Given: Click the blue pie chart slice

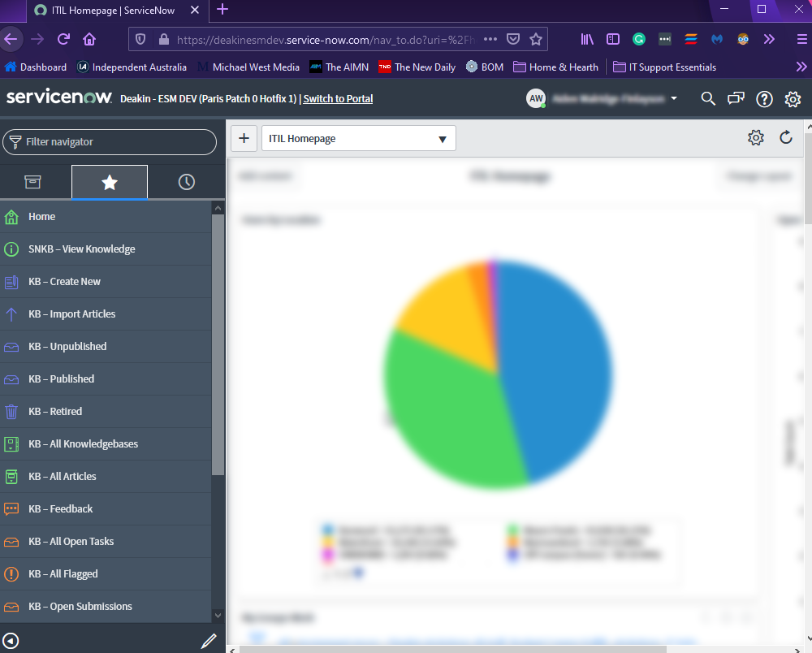Looking at the screenshot, I should point(554,370).
